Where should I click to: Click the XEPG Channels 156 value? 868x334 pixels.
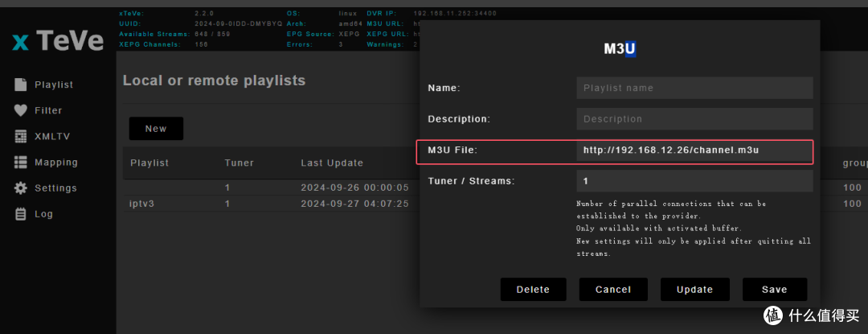tap(201, 44)
